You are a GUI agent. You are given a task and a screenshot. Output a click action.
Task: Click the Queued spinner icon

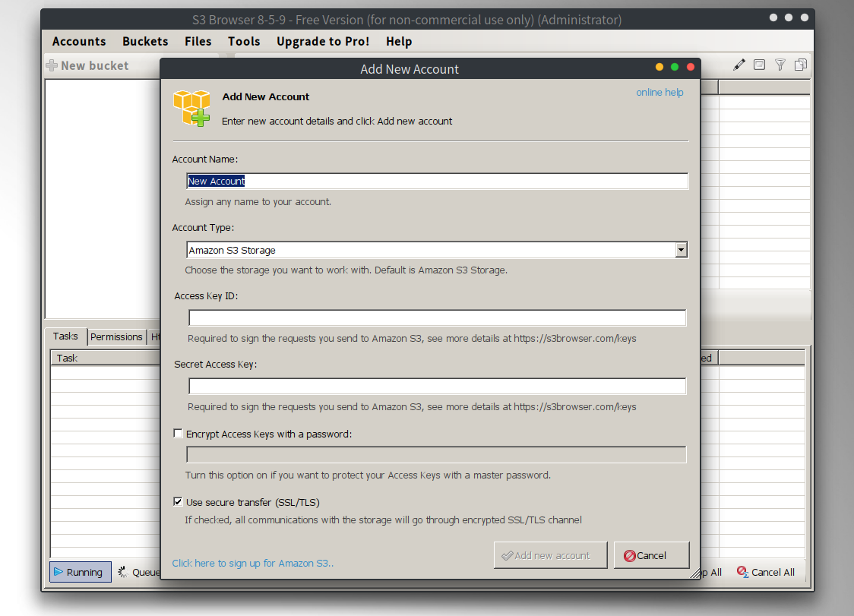click(x=123, y=572)
